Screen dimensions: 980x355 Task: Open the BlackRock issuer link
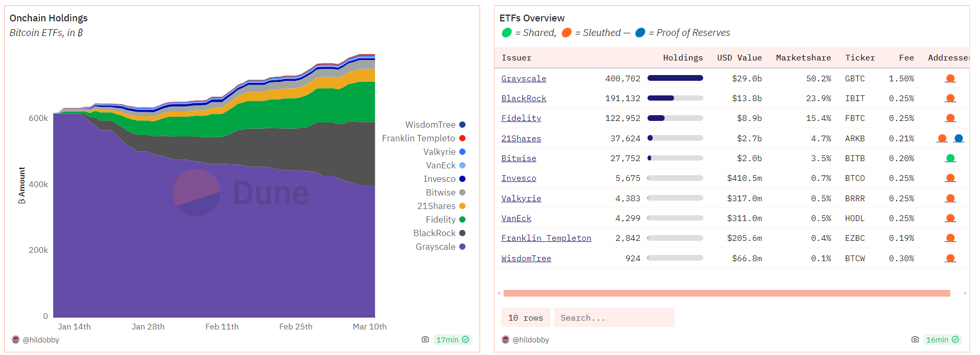pos(523,99)
